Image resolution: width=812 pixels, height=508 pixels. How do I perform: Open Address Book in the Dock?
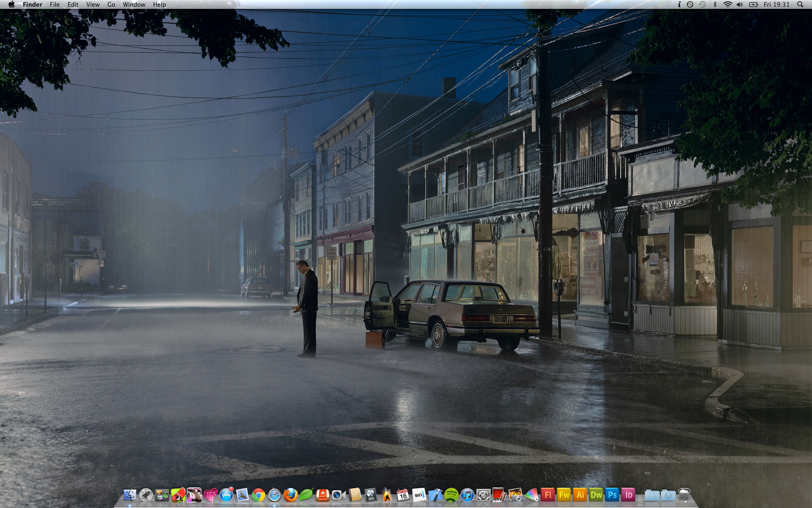tap(354, 494)
